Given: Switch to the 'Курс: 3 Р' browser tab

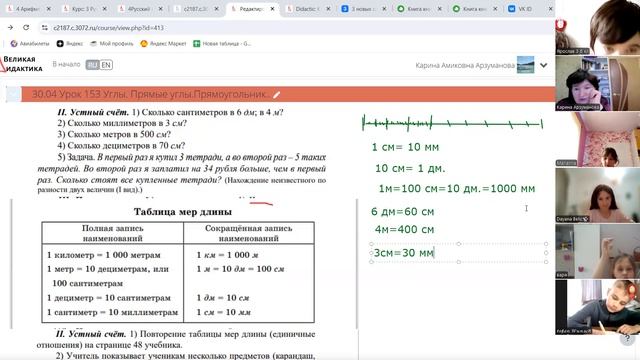Looking at the screenshot, I should point(83,9).
